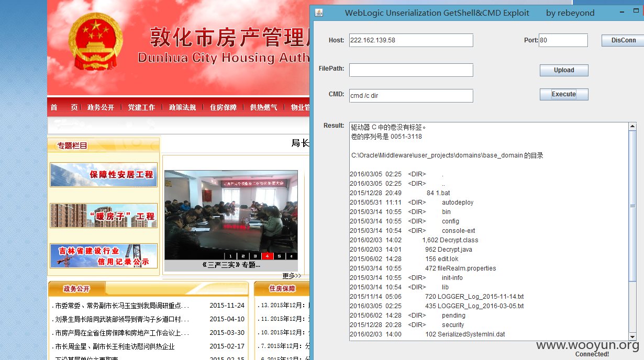Click the volume serial '0051-3118' line in Result
The image size is (644, 360).
coord(386,137)
